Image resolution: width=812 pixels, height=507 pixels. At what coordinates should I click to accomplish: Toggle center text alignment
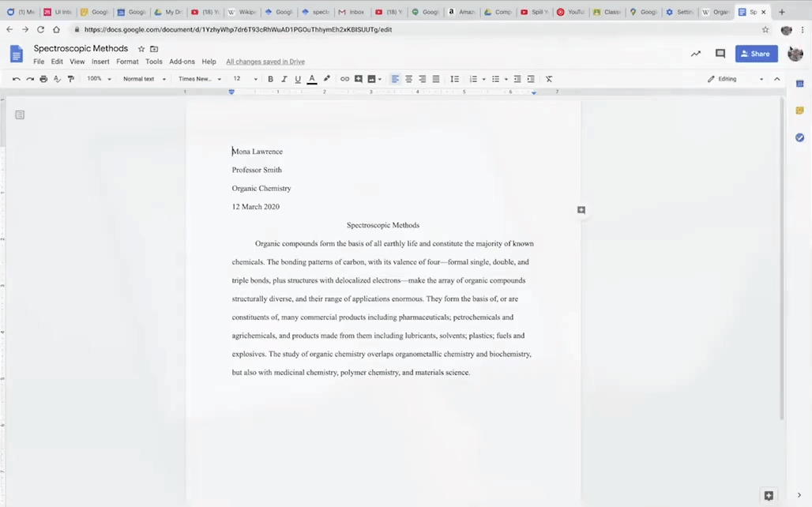tap(408, 79)
